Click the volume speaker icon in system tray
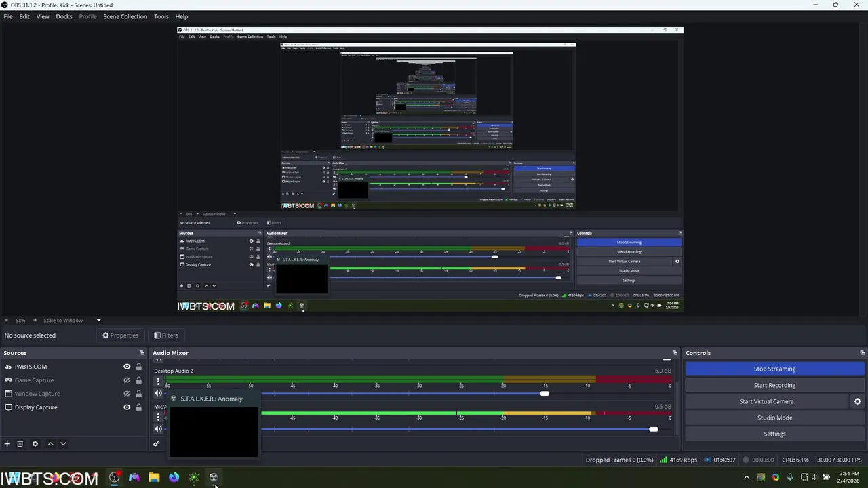This screenshot has width=868, height=488. click(815, 477)
